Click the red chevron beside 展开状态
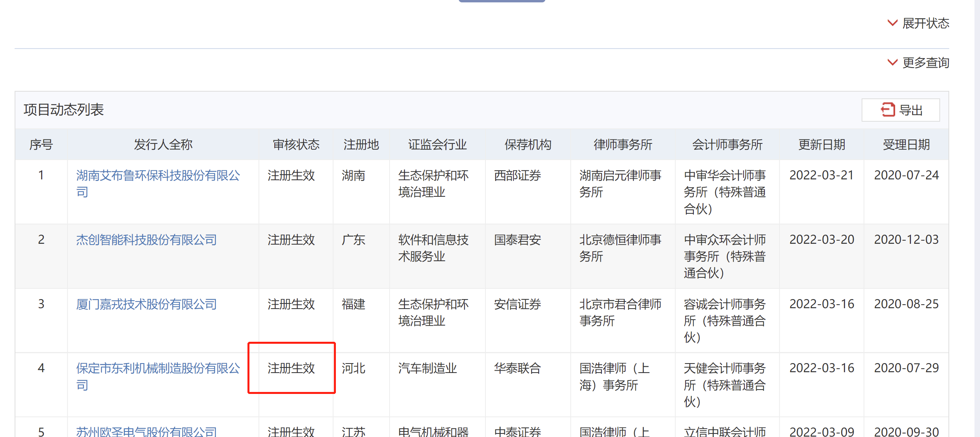This screenshot has width=980, height=437. pyautogui.click(x=892, y=23)
